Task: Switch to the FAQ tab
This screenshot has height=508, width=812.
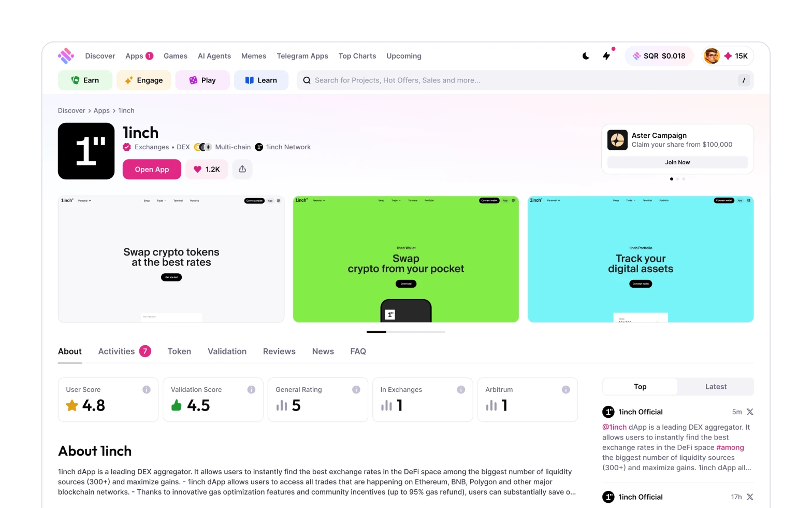Action: click(x=358, y=351)
